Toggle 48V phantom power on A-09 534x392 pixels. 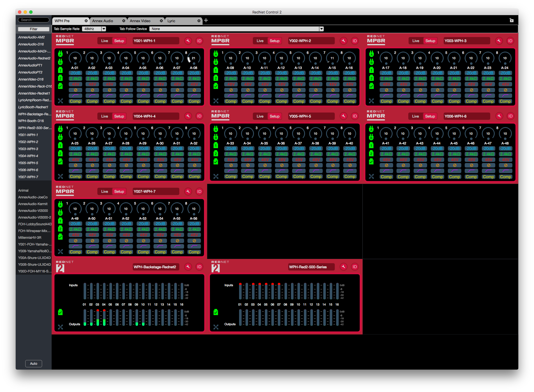(231, 84)
